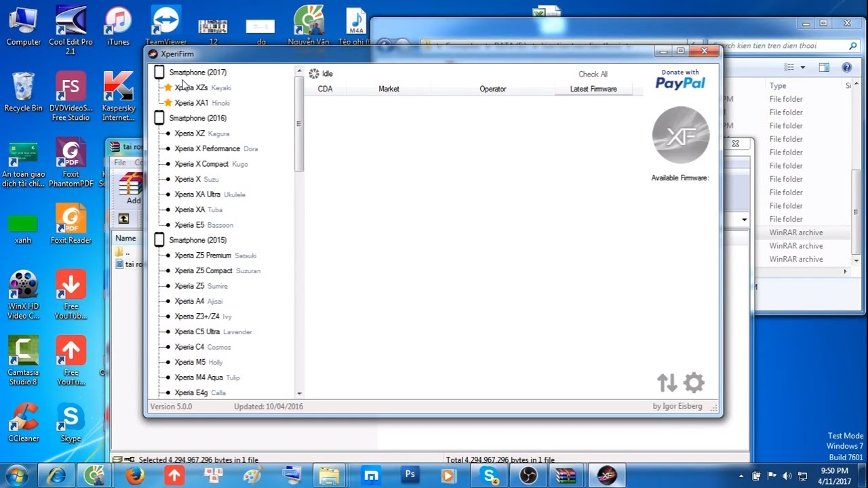Open Computer desktop icon
The width and height of the screenshot is (868, 488).
coord(24,26)
